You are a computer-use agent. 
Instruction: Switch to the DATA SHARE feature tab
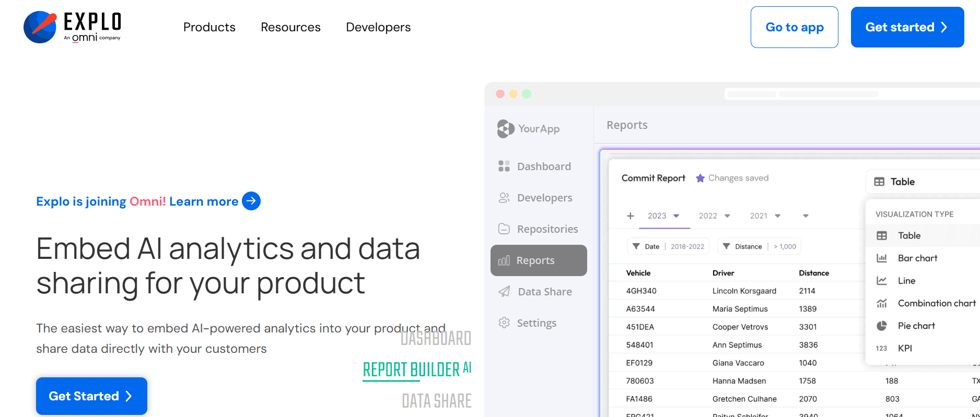coord(436,401)
